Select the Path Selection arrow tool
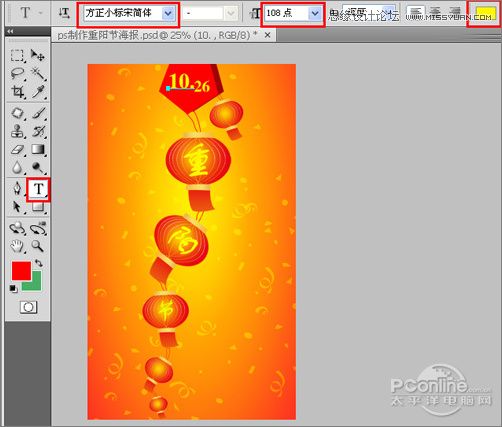The image size is (502, 427). click(17, 207)
